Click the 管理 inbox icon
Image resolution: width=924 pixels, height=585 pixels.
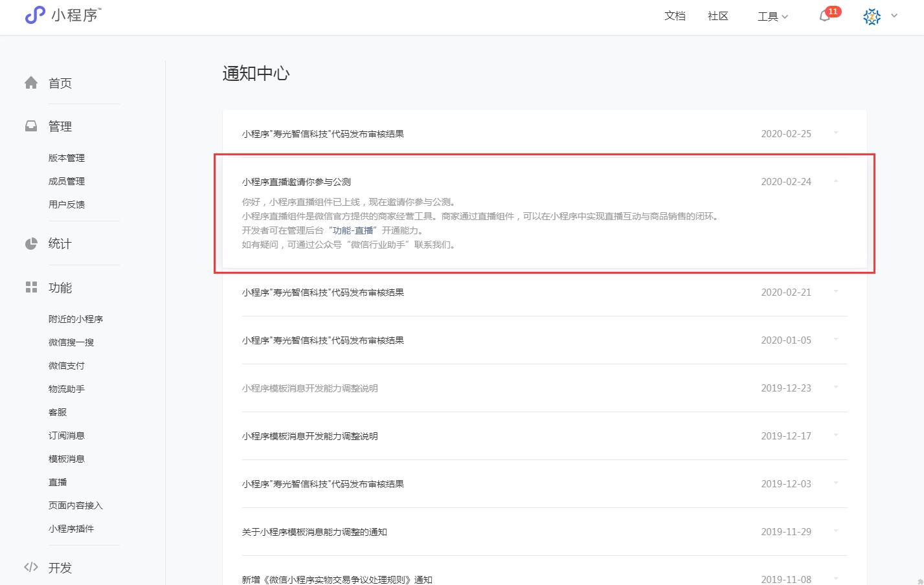tap(31, 126)
